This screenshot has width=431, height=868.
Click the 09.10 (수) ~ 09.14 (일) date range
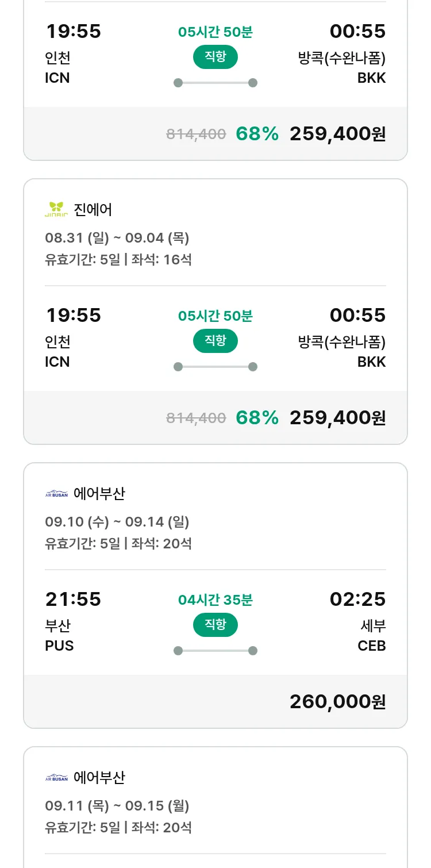117,522
